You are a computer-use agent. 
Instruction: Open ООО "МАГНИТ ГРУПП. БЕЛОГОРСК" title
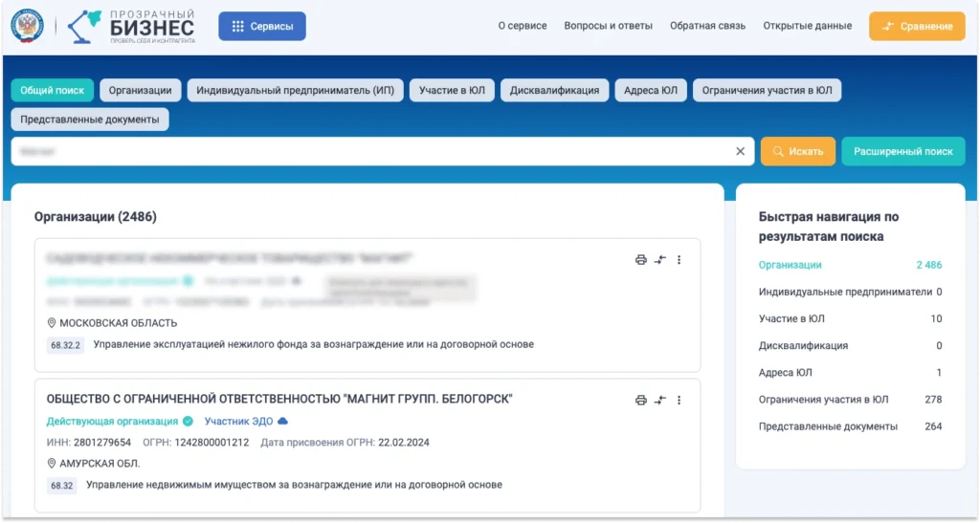(279, 400)
